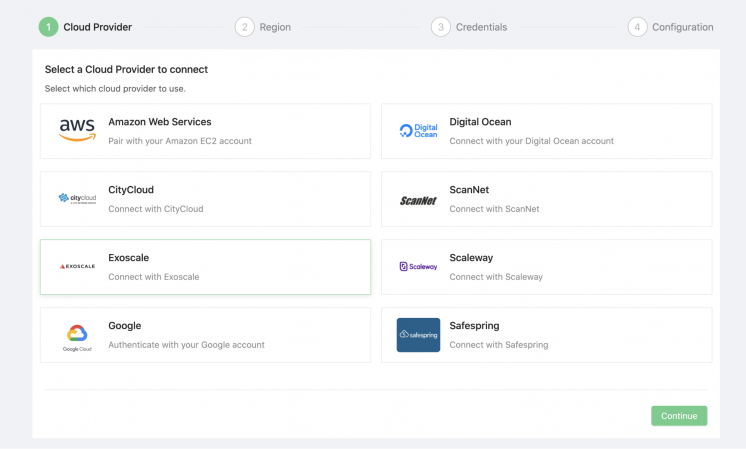The height and width of the screenshot is (449, 746).
Task: Click the Google Cloud logo
Action: pos(77,335)
